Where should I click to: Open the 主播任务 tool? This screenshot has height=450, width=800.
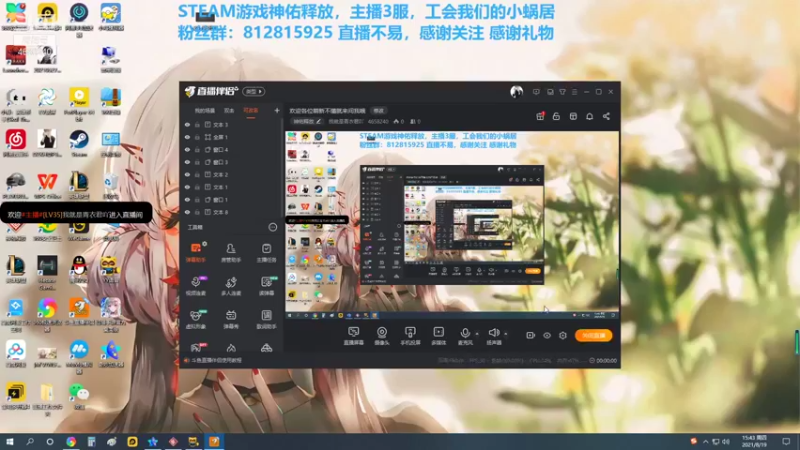point(266,252)
